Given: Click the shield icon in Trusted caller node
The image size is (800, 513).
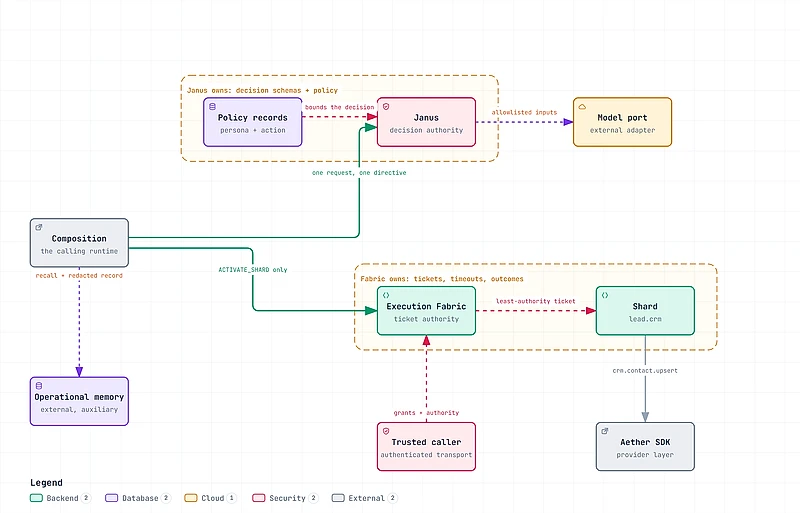Looking at the screenshot, I should [386, 431].
